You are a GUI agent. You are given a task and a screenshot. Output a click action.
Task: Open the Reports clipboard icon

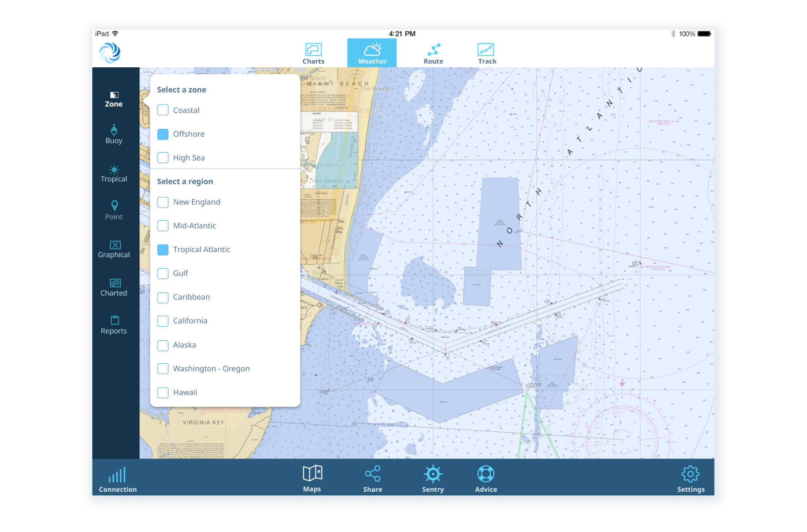pyautogui.click(x=115, y=320)
